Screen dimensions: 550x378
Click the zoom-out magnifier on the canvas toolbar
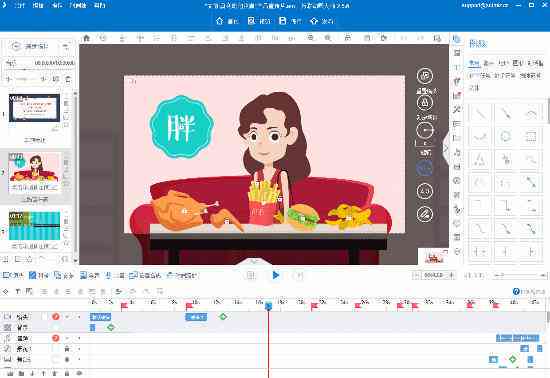click(328, 38)
